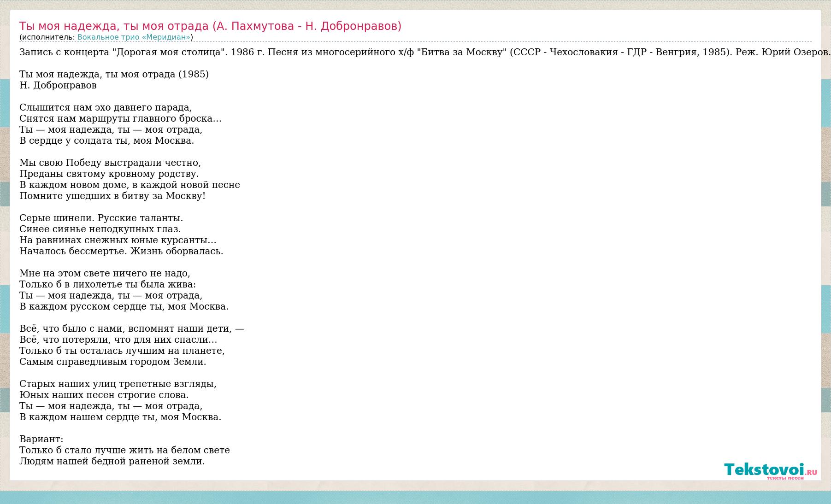Click the 'исполнитель' label before the performer name
The width and height of the screenshot is (831, 504).
(47, 37)
